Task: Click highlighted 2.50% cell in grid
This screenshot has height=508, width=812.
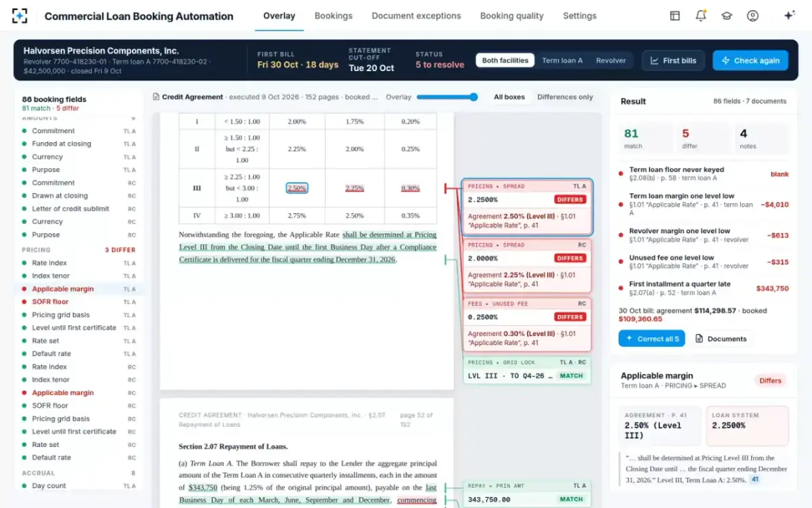Action: point(297,188)
